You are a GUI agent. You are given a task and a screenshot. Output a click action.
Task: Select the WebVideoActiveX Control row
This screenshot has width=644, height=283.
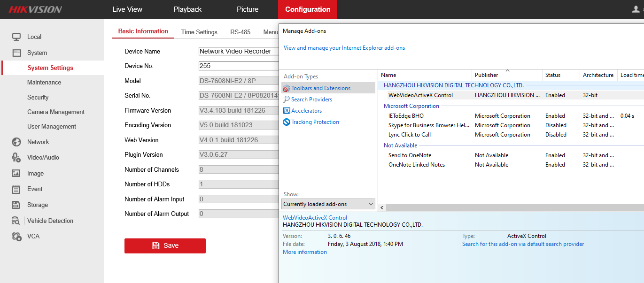pyautogui.click(x=420, y=95)
